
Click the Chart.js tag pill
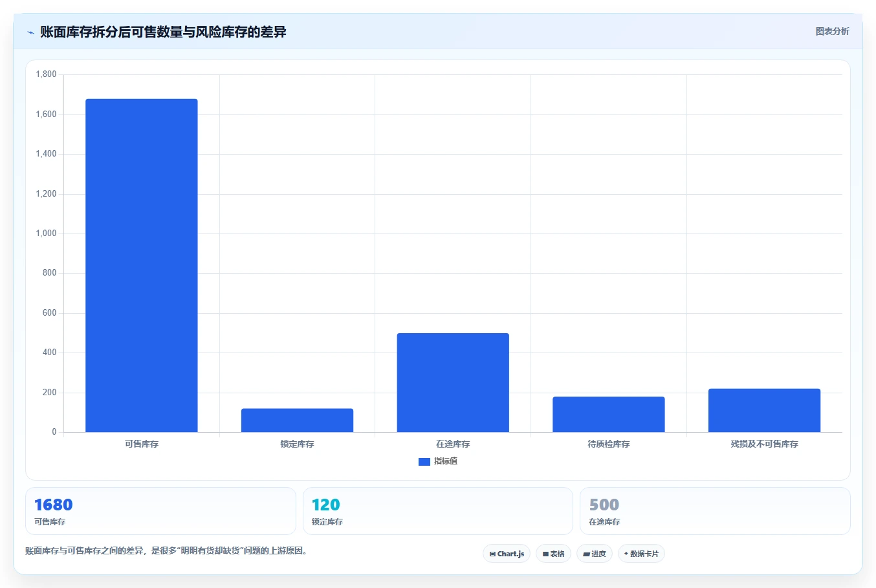[507, 554]
